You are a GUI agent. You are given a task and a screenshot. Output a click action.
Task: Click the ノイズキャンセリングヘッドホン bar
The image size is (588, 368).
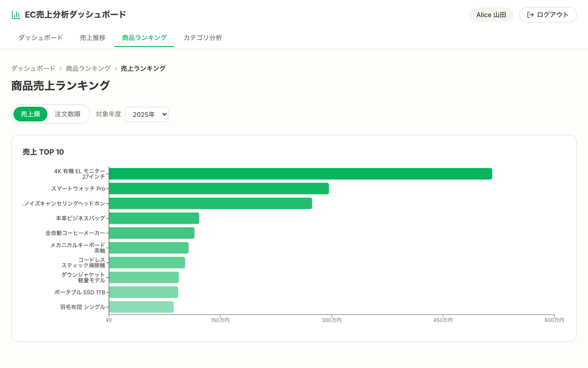tap(210, 204)
